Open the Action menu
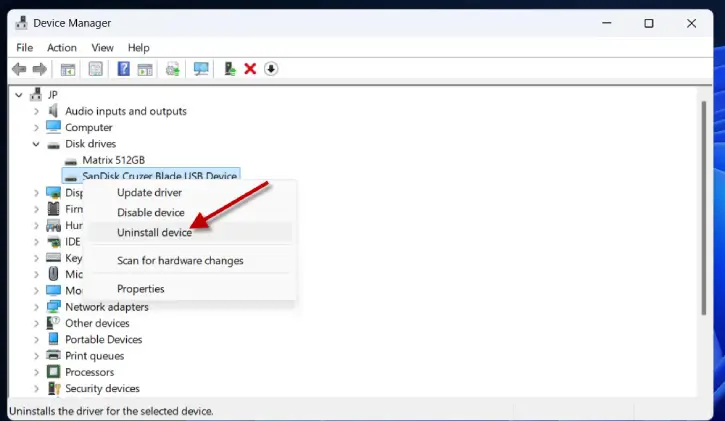This screenshot has width=725, height=421. pos(62,48)
